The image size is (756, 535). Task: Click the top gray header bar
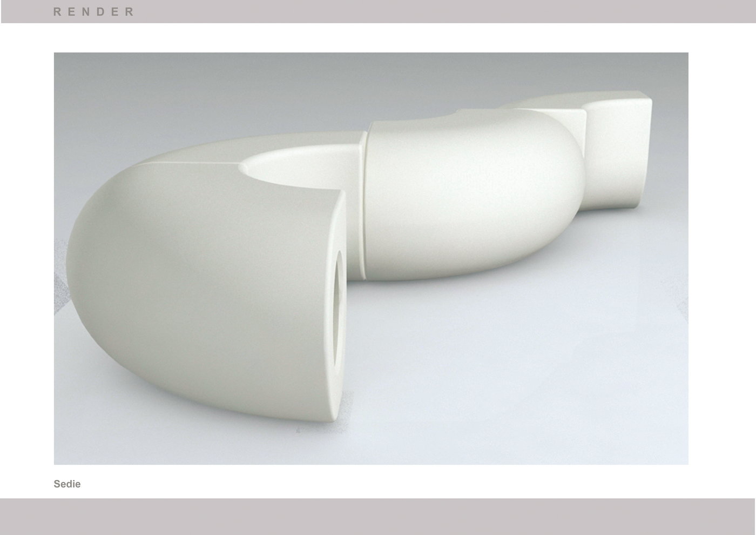click(x=378, y=11)
